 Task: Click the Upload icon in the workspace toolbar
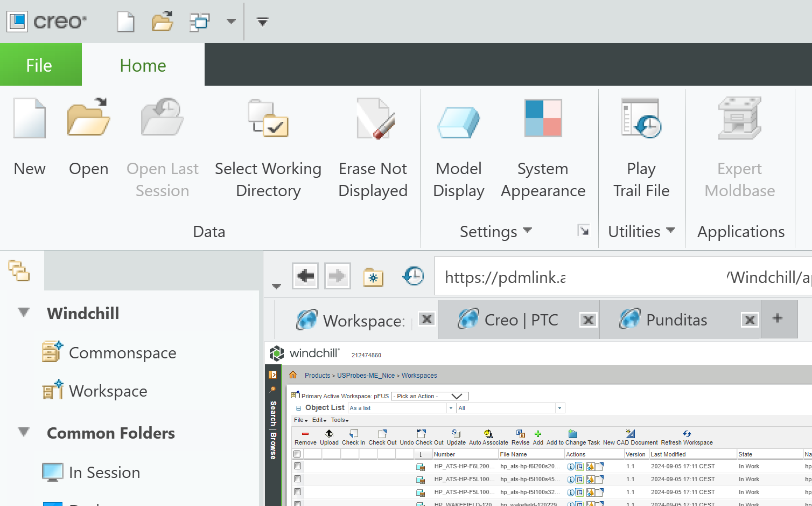329,434
